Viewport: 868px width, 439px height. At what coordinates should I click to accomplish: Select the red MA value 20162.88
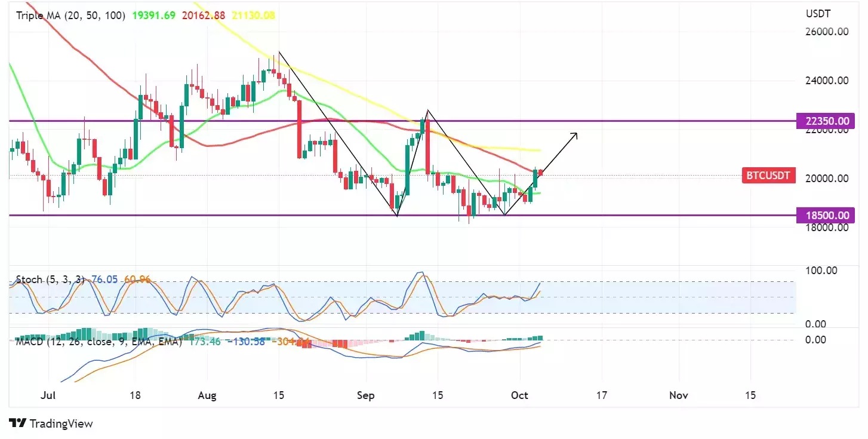pyautogui.click(x=202, y=16)
